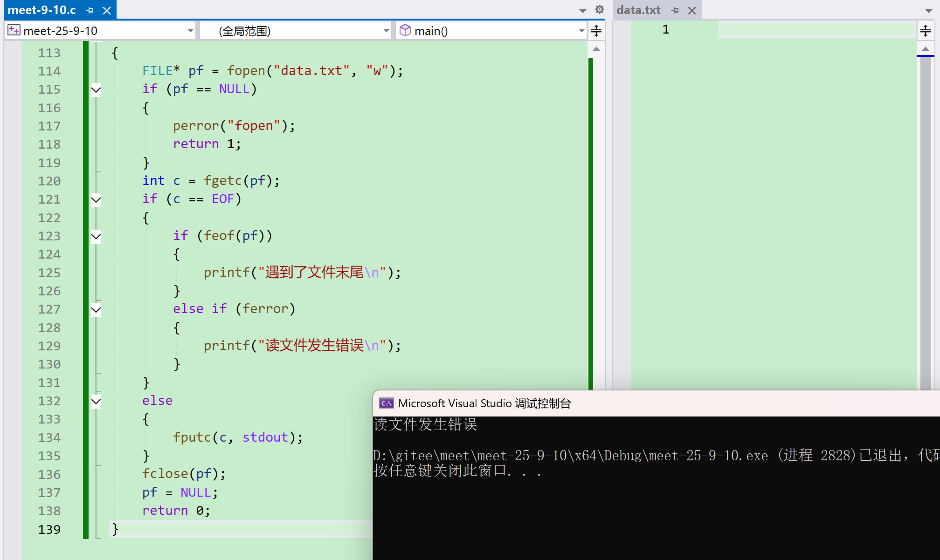
Task: Open the meet-25-9-10 project dropdown
Action: pyautogui.click(x=190, y=31)
